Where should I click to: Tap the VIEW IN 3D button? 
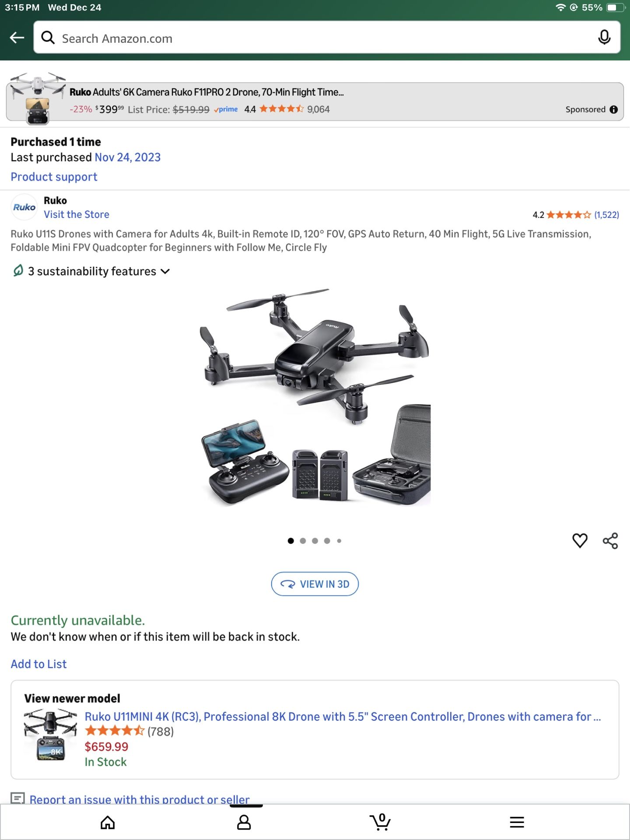tap(315, 584)
